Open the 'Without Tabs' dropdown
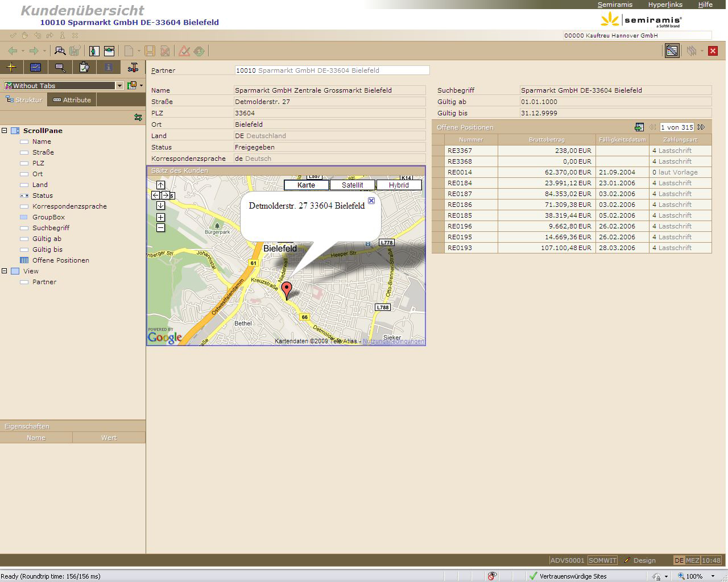Screen dimensions: 728x582 119,86
